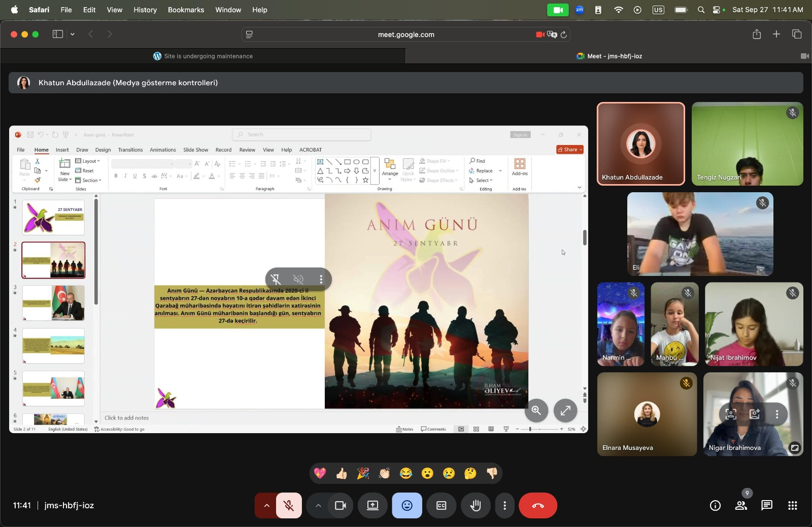Image resolution: width=812 pixels, height=527 pixels.
Task: Raise your hand in the meeting
Action: 476,505
